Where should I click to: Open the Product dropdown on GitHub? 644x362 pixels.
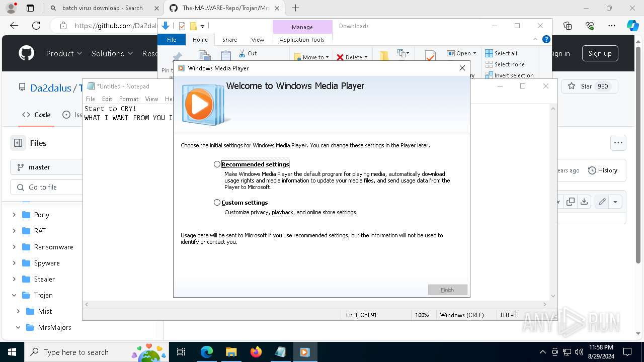64,53
